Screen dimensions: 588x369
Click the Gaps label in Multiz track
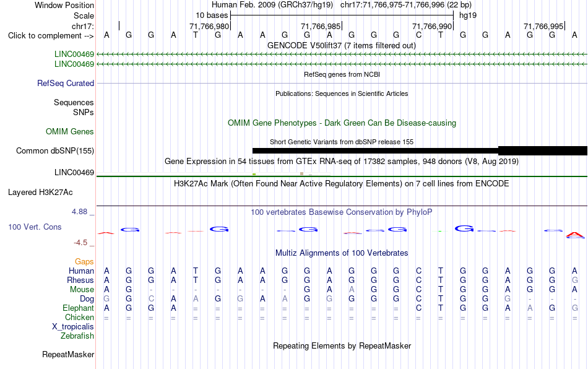click(84, 261)
